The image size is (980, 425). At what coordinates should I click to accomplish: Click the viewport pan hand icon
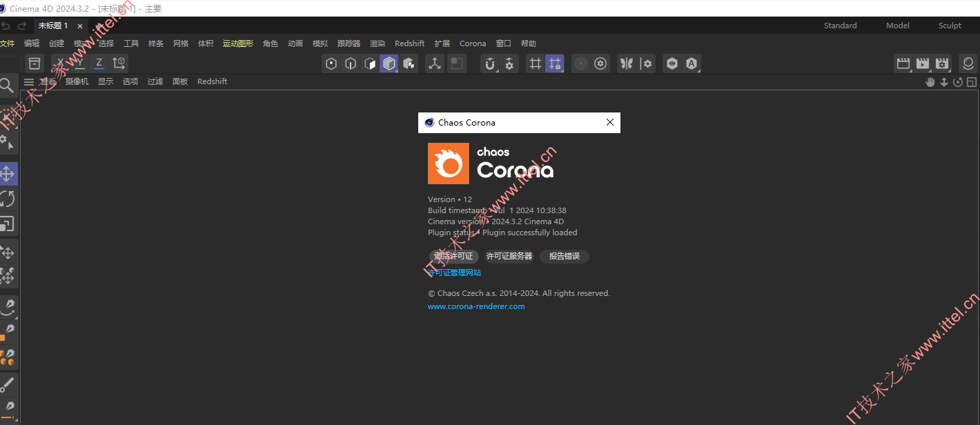(x=930, y=82)
